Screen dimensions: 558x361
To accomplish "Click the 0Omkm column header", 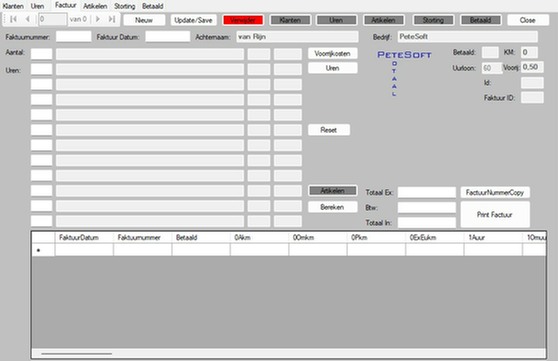I will [x=318, y=237].
